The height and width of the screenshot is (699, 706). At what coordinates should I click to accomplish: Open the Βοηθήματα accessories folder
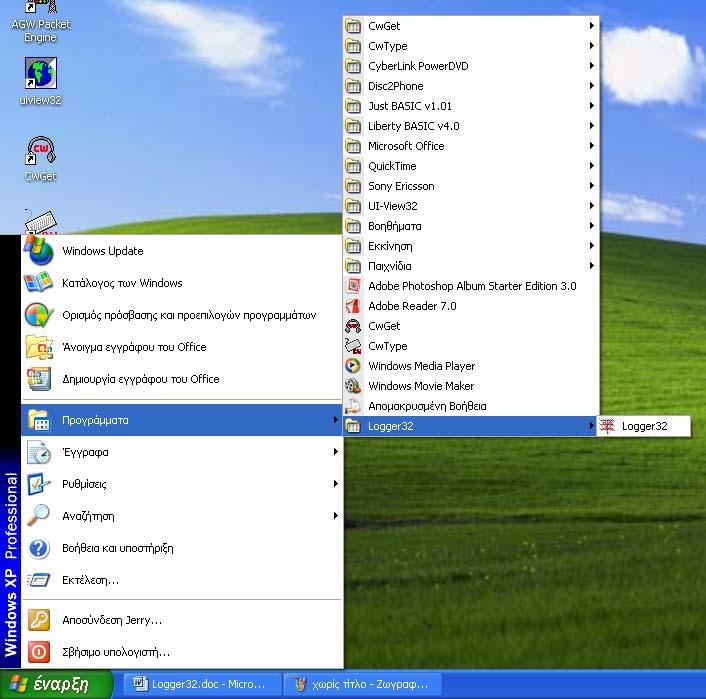click(x=471, y=226)
